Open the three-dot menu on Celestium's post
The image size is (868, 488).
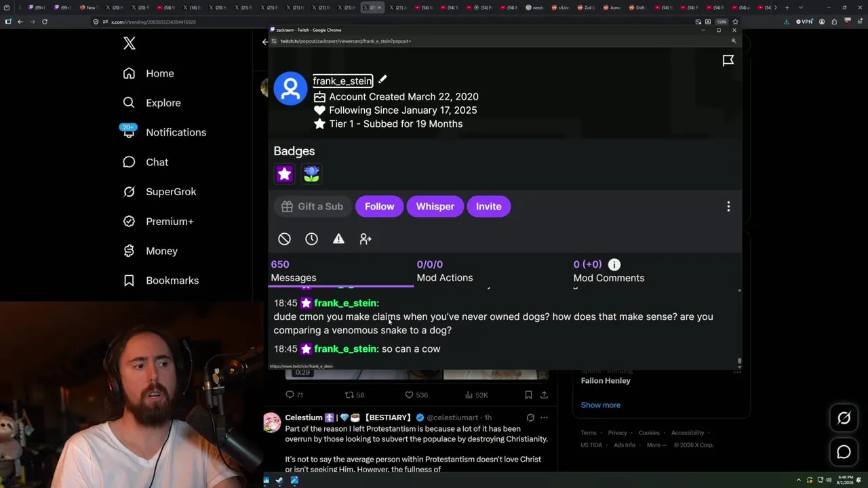[544, 418]
